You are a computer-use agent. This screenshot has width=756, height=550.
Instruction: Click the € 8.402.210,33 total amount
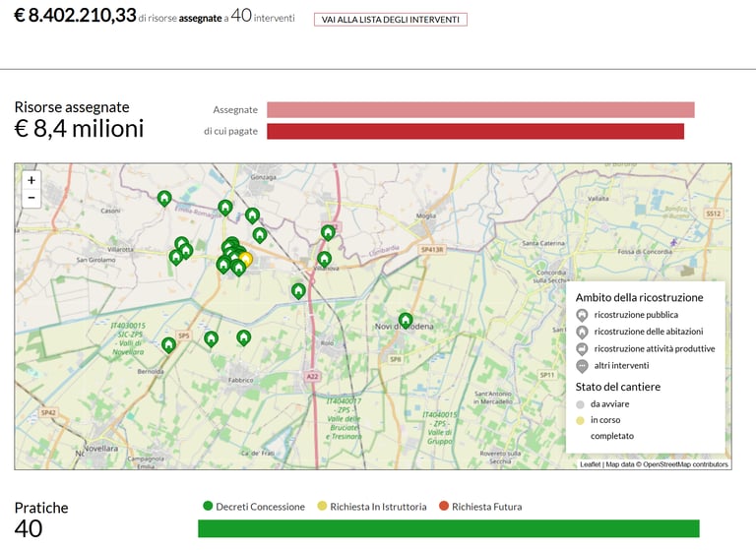pos(75,16)
